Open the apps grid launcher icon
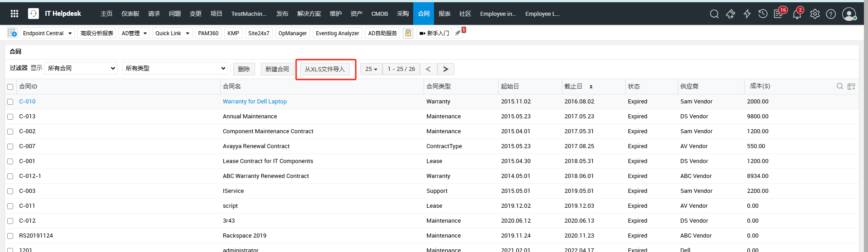 [14, 14]
